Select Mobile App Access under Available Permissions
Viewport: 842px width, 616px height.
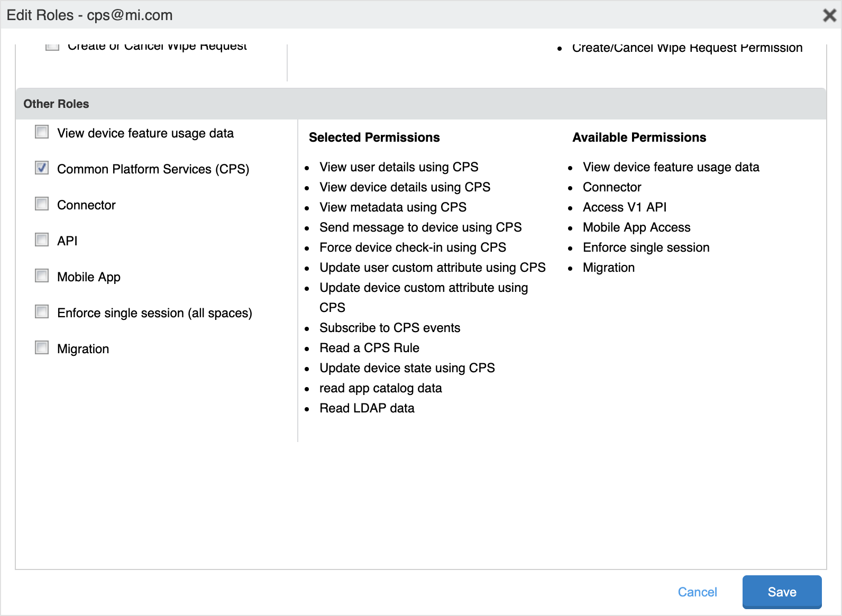point(636,227)
